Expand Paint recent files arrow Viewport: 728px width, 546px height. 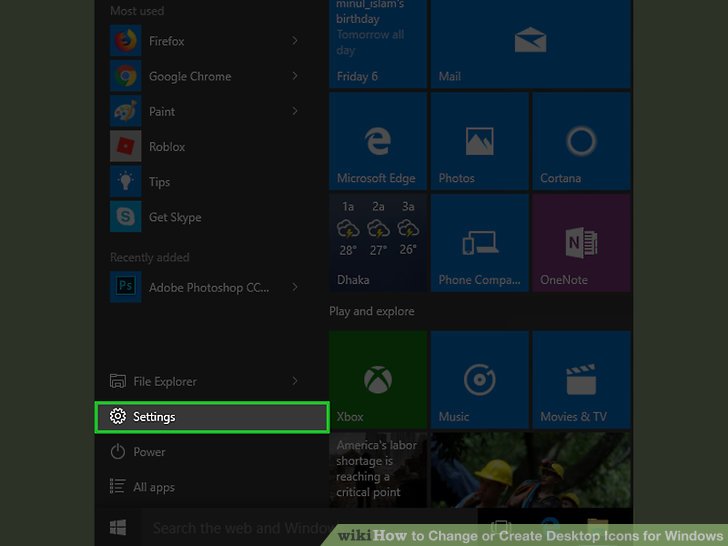tap(295, 111)
